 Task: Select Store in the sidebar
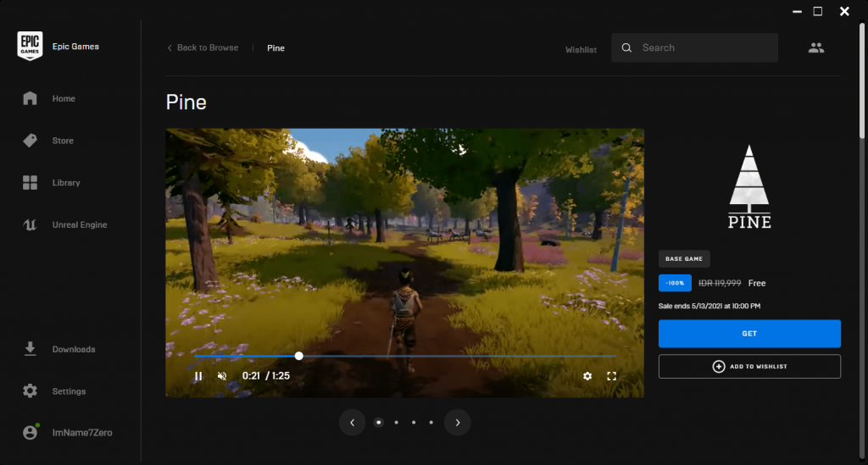point(63,141)
